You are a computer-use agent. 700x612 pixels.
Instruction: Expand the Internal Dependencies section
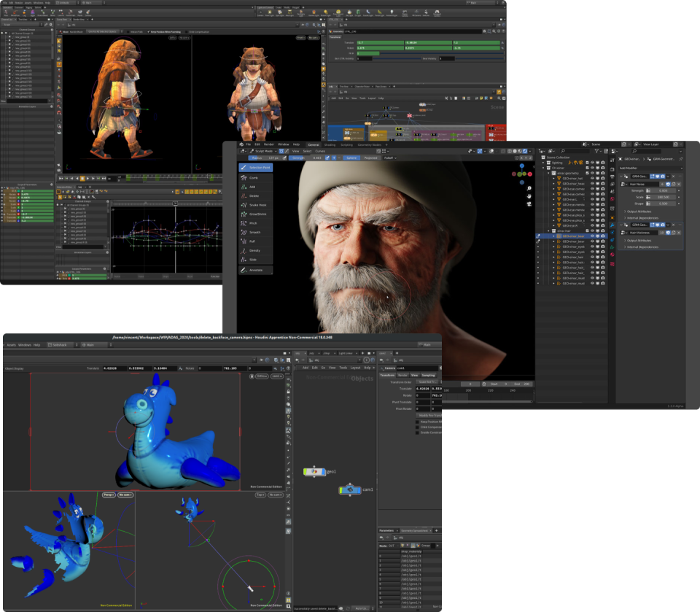click(642, 218)
